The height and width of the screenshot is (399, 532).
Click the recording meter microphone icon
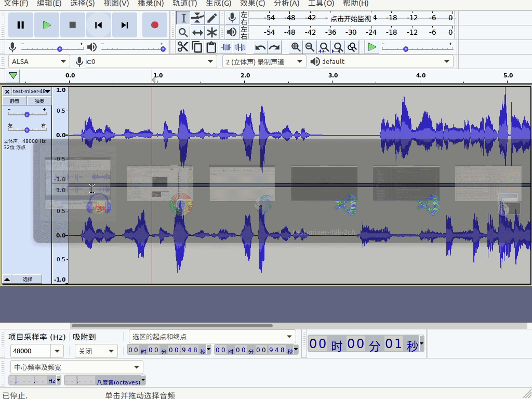pos(232,18)
